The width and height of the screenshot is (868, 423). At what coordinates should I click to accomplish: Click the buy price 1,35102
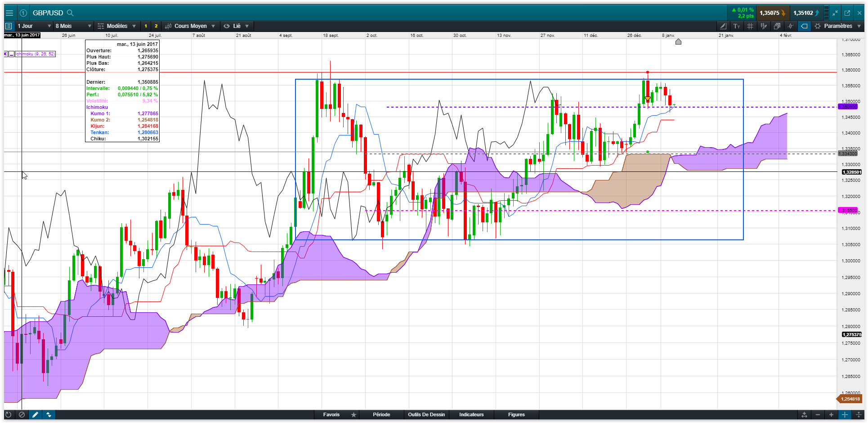pyautogui.click(x=806, y=13)
